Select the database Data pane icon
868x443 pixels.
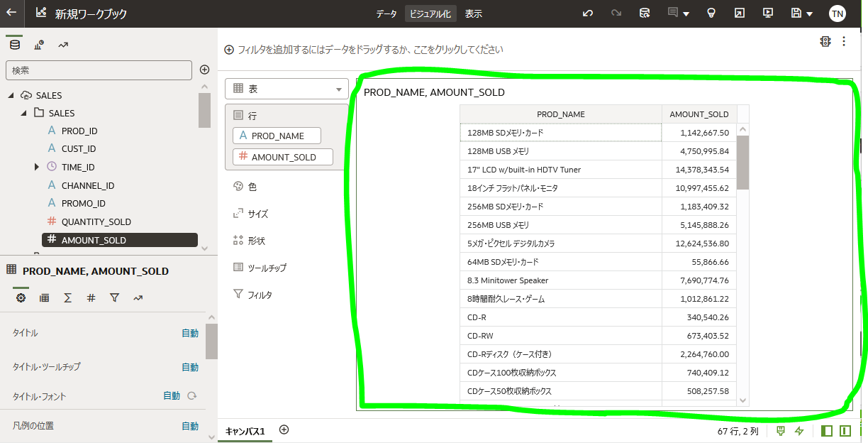13,45
